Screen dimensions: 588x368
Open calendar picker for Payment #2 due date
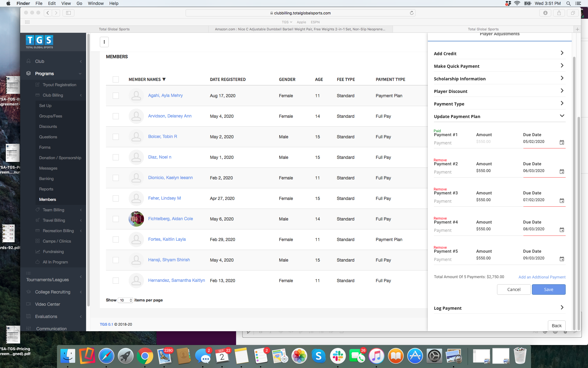562,171
